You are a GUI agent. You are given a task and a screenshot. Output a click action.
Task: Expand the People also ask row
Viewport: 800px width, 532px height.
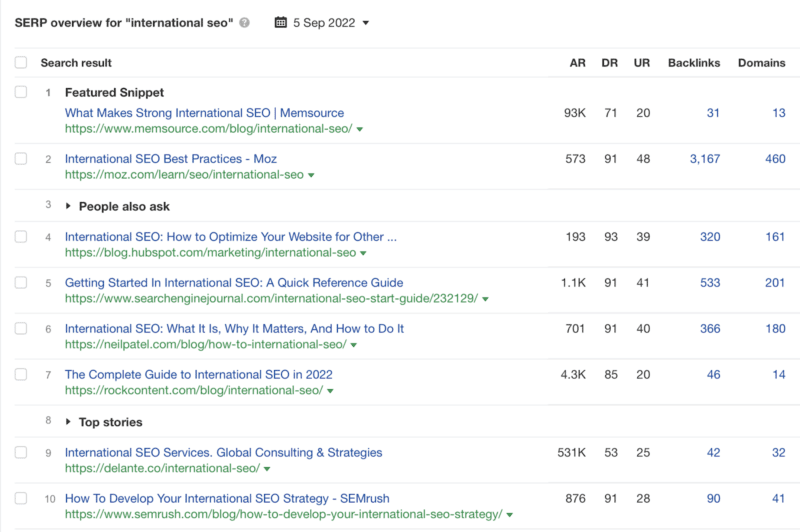click(68, 206)
